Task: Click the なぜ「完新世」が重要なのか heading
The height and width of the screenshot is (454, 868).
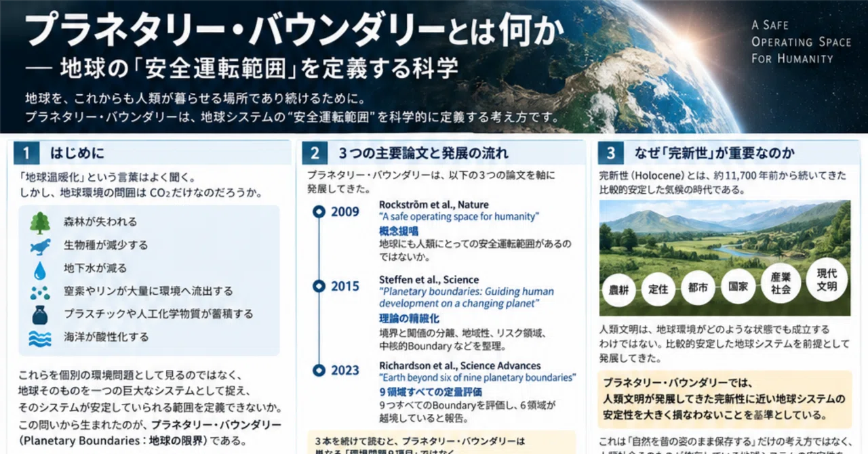Action: 715,154
